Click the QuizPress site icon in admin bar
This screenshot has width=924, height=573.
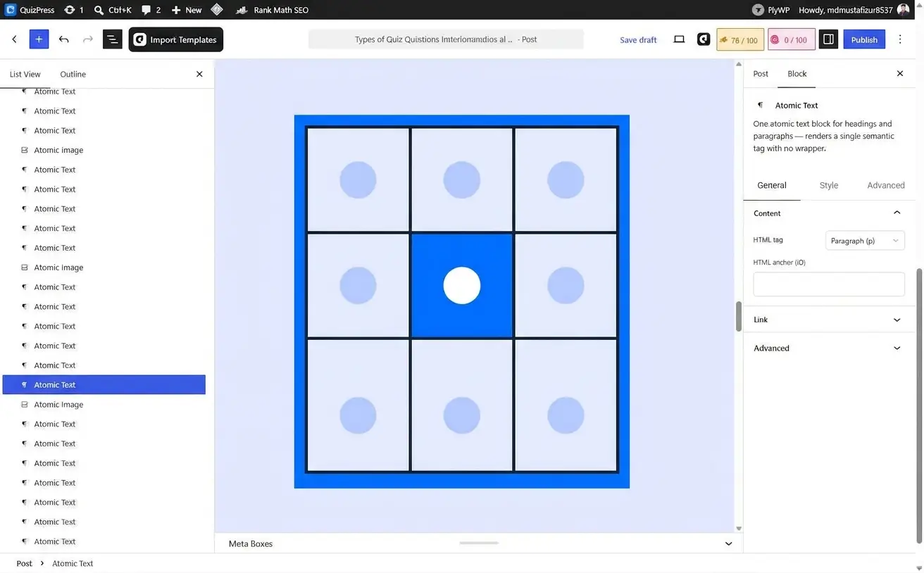11,10
